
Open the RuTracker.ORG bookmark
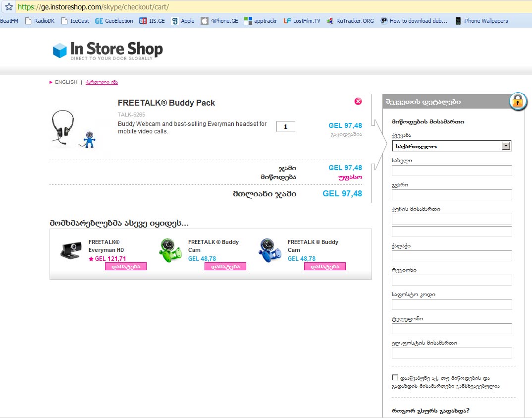350,21
